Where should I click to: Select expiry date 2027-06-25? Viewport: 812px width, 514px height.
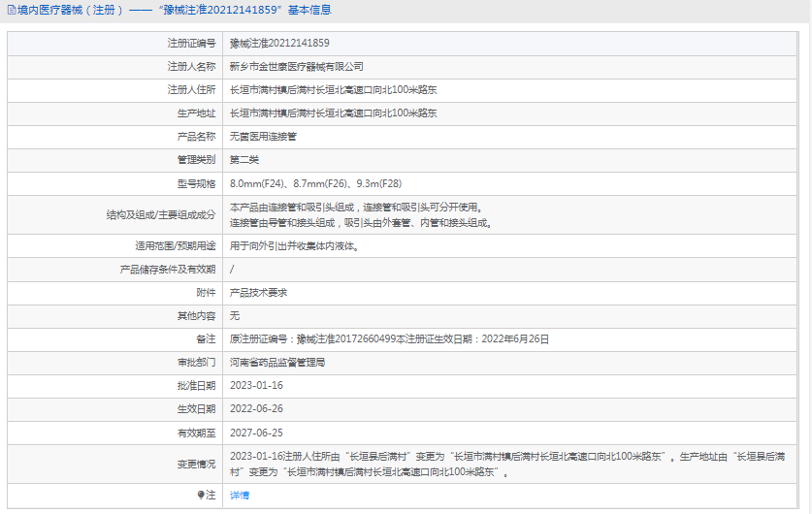click(256, 434)
